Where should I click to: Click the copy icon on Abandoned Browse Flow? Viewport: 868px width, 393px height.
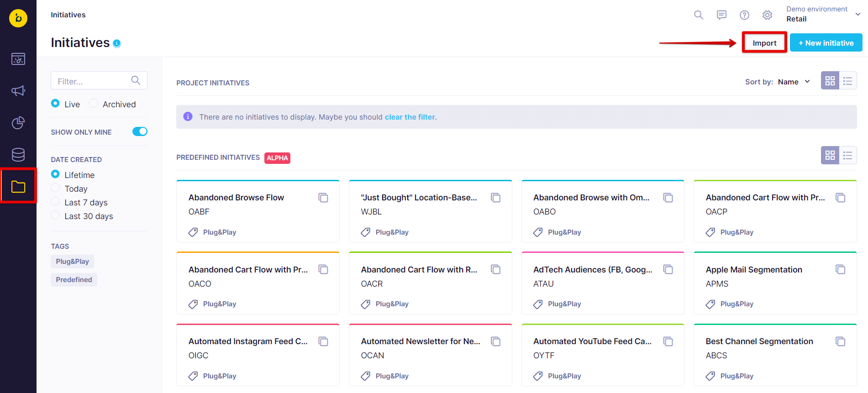coord(323,198)
